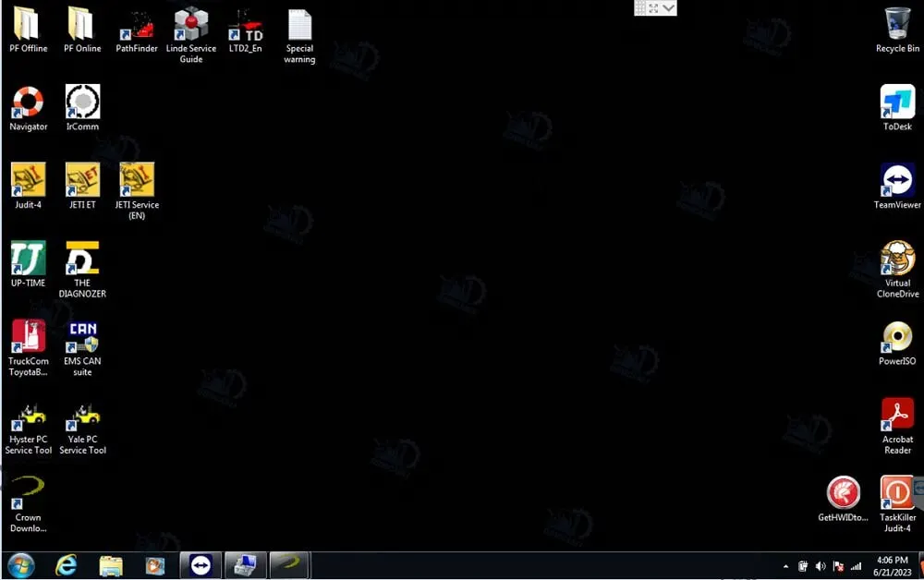Launch Linde Service Guide shortcut
Screen dimensions: 924x580
click(190, 28)
